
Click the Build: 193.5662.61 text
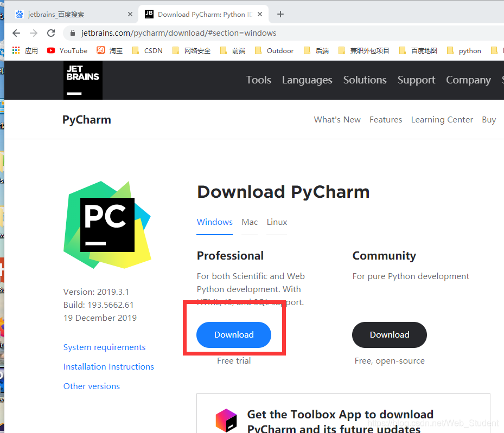pos(98,305)
